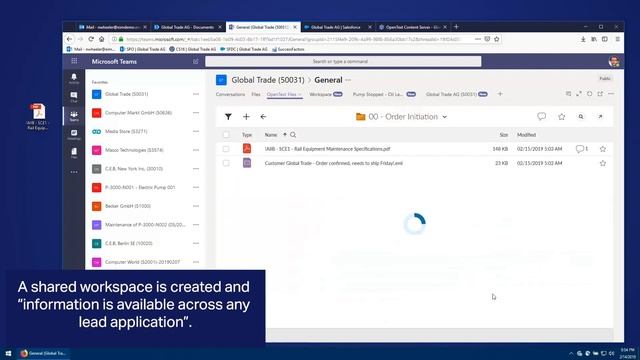Open more options for Global Trade (50031) team

point(196,94)
